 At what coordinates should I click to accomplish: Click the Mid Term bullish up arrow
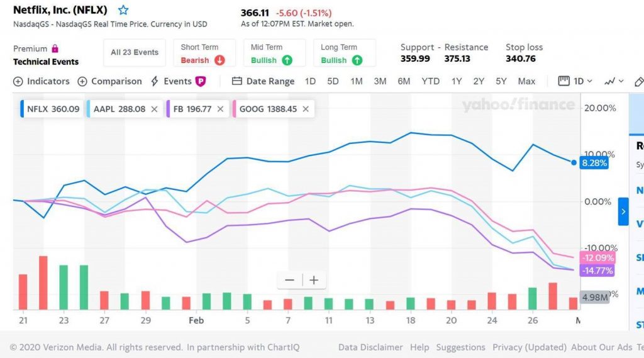pyautogui.click(x=287, y=60)
